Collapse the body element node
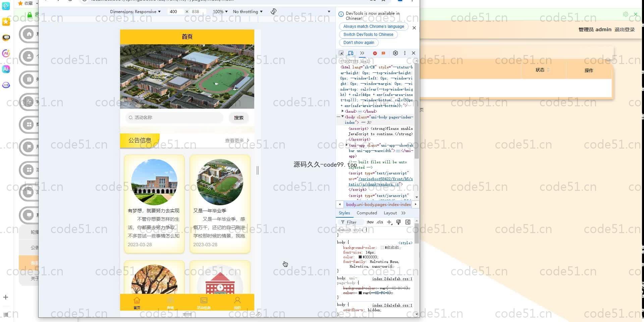The width and height of the screenshot is (644, 322). point(342,117)
